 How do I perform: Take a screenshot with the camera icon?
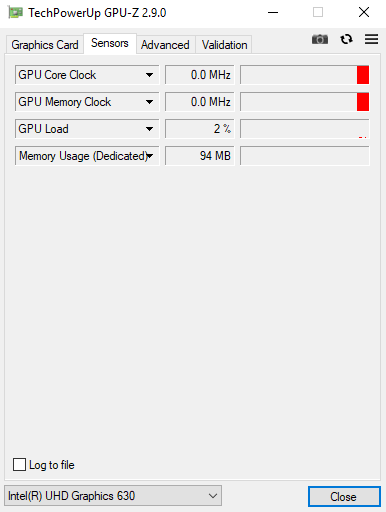click(320, 39)
